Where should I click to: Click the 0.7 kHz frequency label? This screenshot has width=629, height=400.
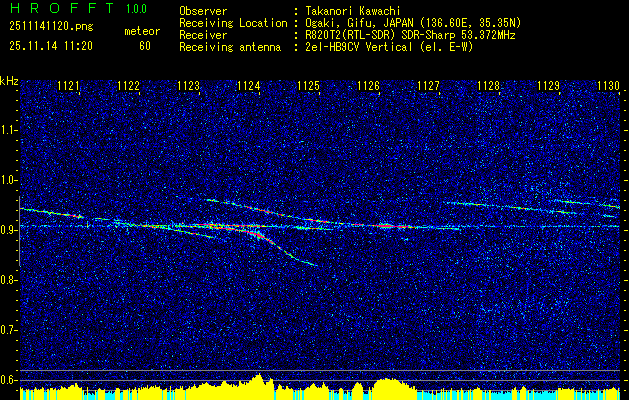[x=9, y=330]
